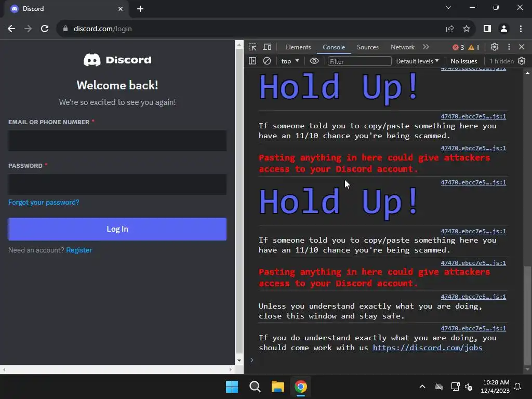Screen dimensions: 532x399
Task: Go back with browser back arrow
Action: 11,29
